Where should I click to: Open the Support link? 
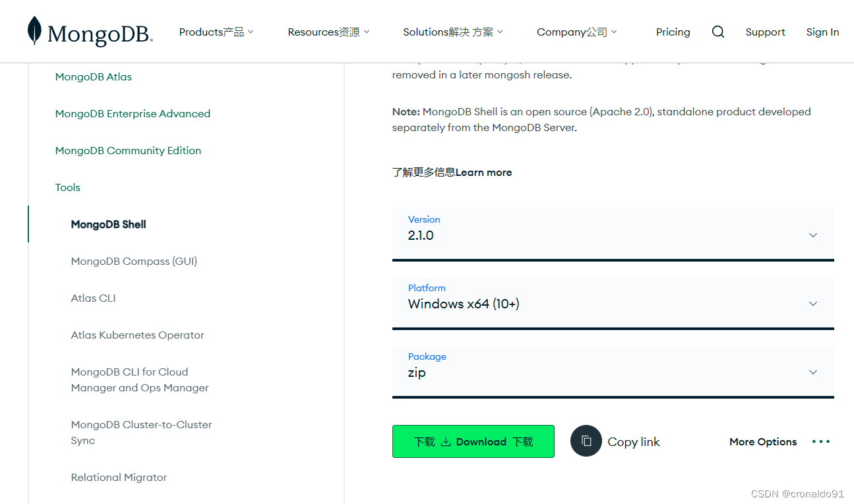pos(765,32)
